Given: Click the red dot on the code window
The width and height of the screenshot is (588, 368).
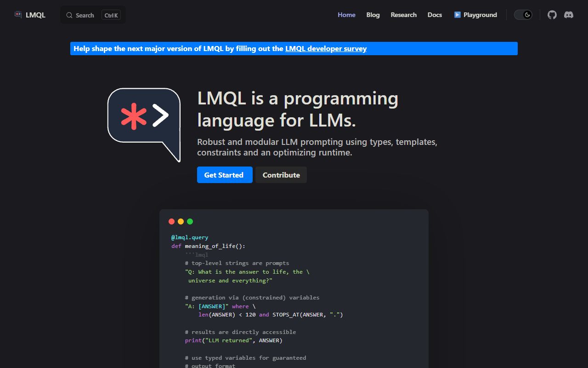Looking at the screenshot, I should [171, 221].
